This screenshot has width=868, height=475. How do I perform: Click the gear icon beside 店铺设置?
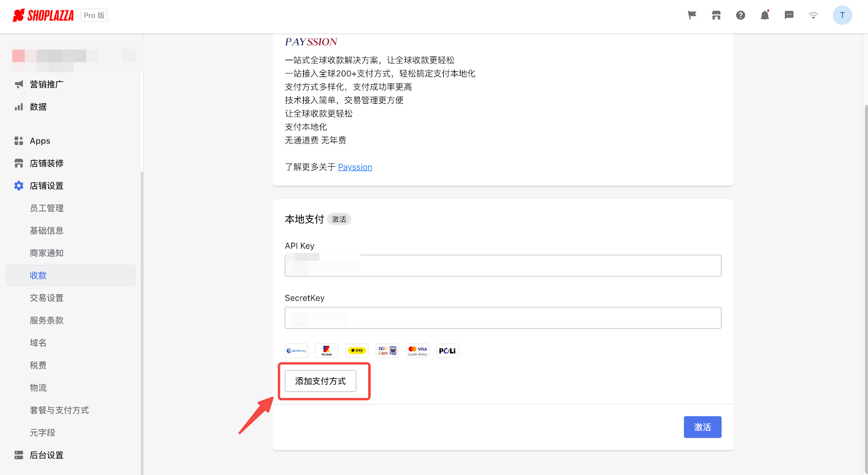tap(19, 186)
